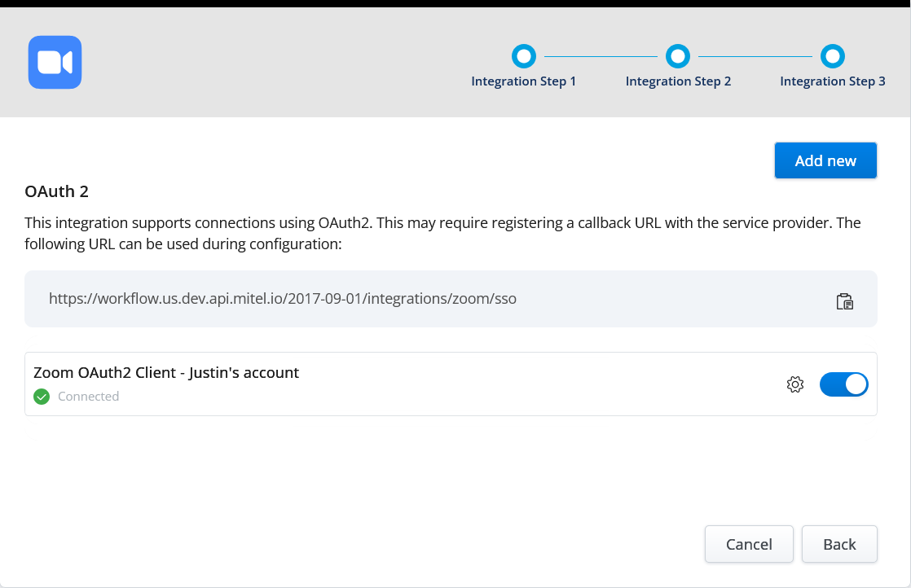Click the workflow.us.dev.api.mitel.io URL text

point(282,299)
